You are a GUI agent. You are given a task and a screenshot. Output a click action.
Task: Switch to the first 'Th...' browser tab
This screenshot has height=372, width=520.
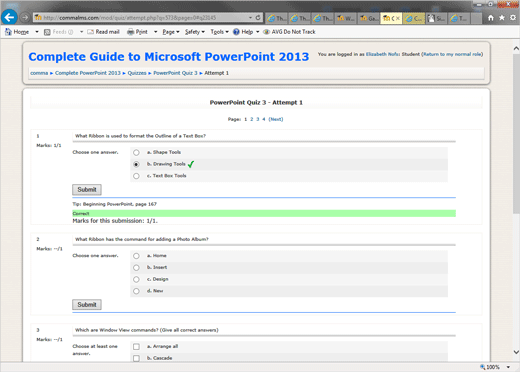point(277,18)
